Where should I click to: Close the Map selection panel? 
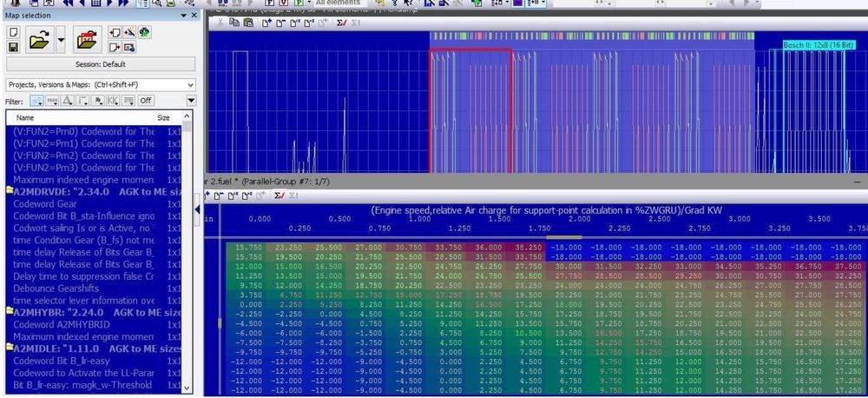[x=194, y=16]
